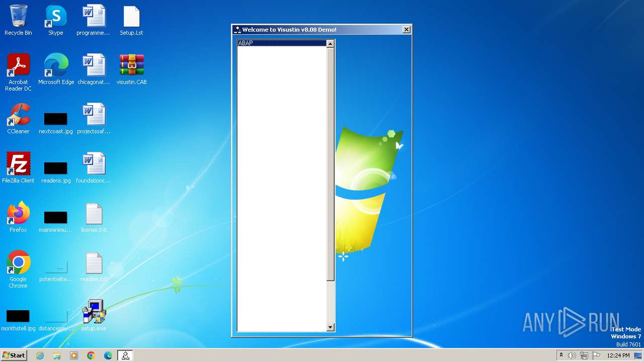644x362 pixels.
Task: Click the Show desktop button
Action: tap(638, 355)
